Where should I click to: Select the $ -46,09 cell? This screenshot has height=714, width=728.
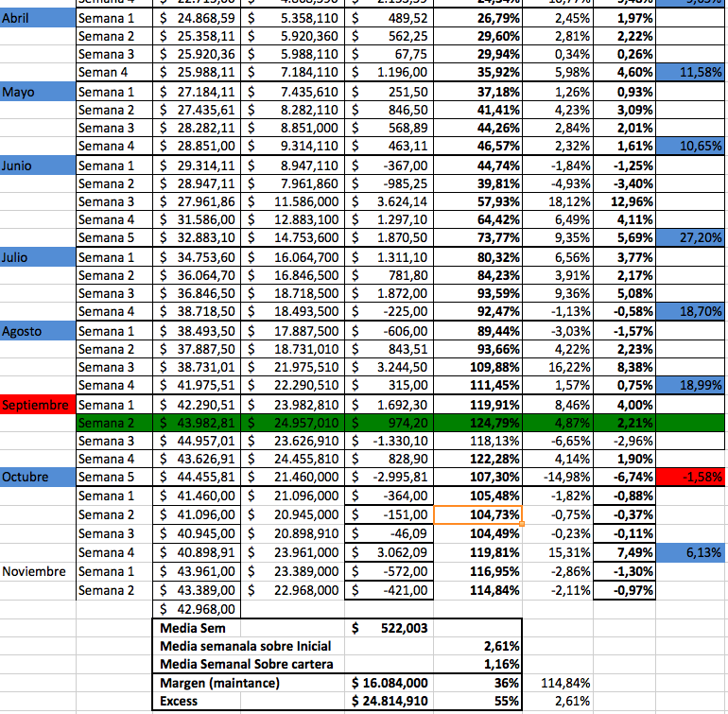coord(390,533)
